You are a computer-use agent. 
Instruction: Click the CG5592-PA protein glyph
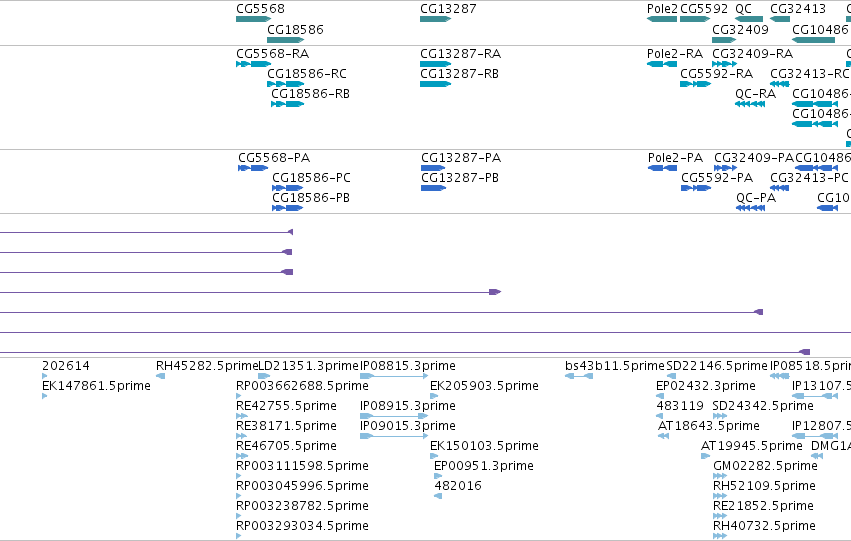[x=696, y=188]
